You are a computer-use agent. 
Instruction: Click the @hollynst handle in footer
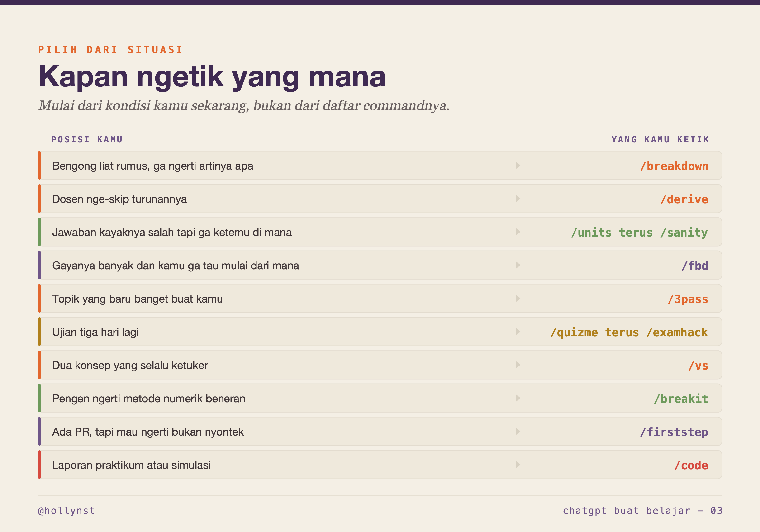[66, 511]
